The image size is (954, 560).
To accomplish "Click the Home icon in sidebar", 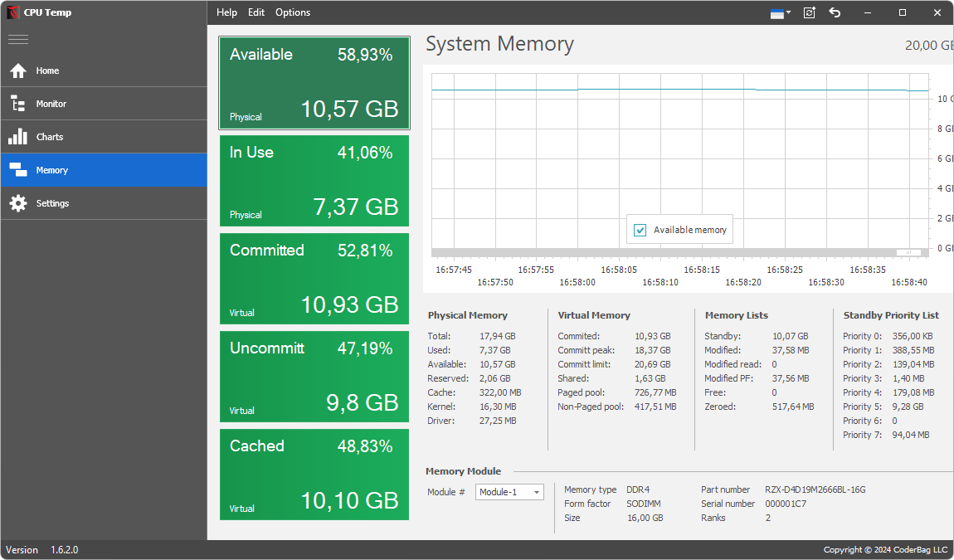I will [x=18, y=71].
